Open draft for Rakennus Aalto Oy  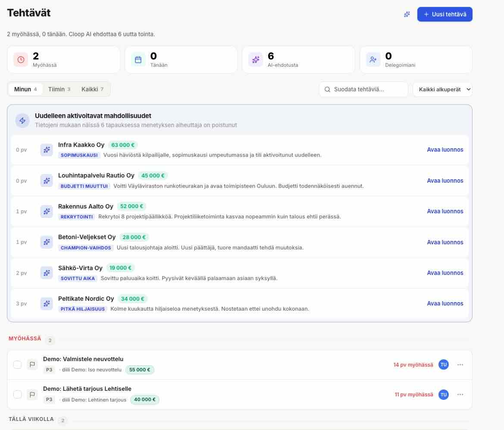pyautogui.click(x=445, y=211)
